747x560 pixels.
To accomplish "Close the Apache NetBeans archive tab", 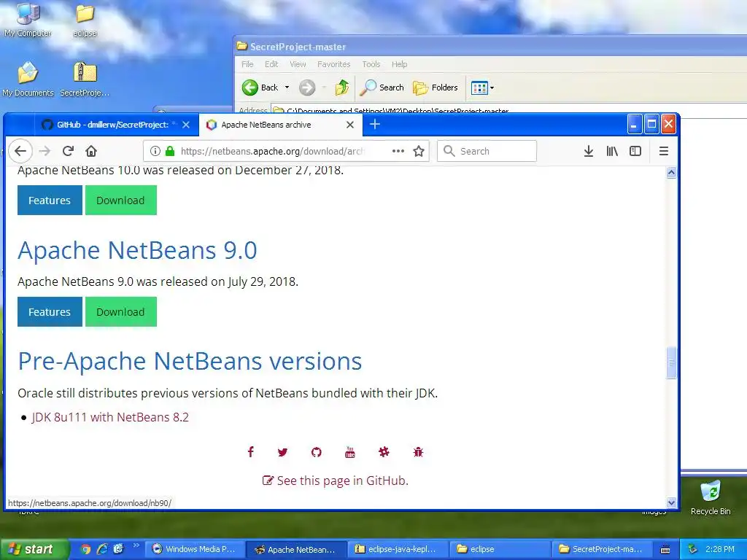I will click(349, 125).
